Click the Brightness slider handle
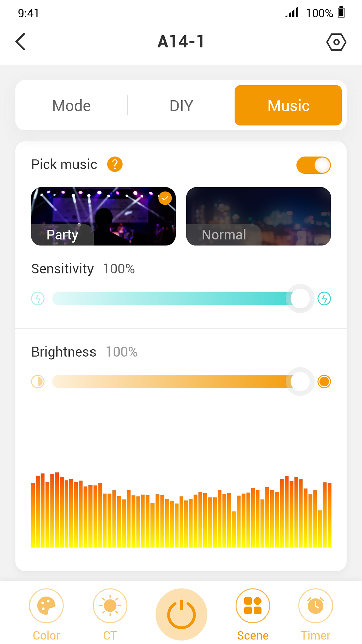The width and height of the screenshot is (362, 644). coord(300,382)
